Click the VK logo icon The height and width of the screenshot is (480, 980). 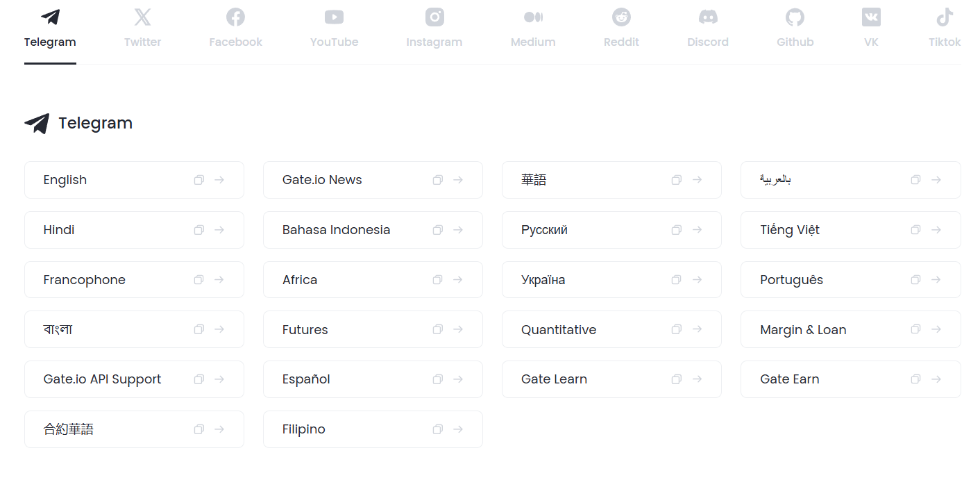tap(871, 17)
